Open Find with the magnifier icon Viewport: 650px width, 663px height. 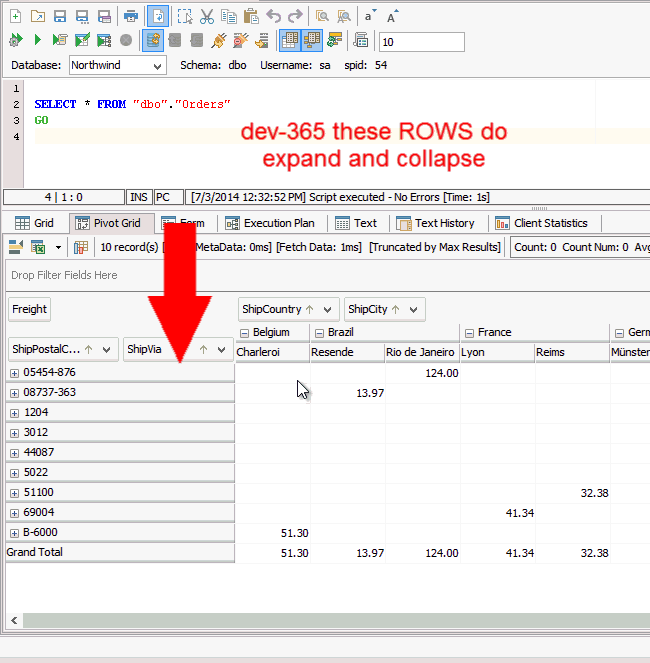322,16
